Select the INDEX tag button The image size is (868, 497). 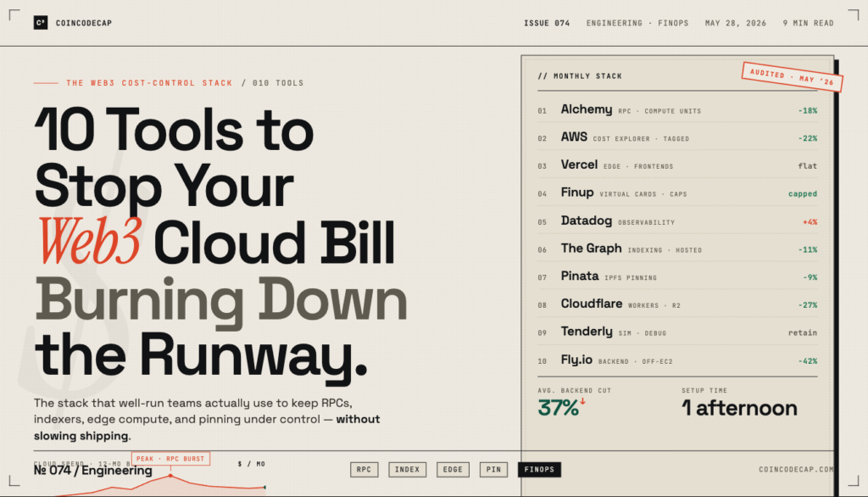tap(408, 469)
